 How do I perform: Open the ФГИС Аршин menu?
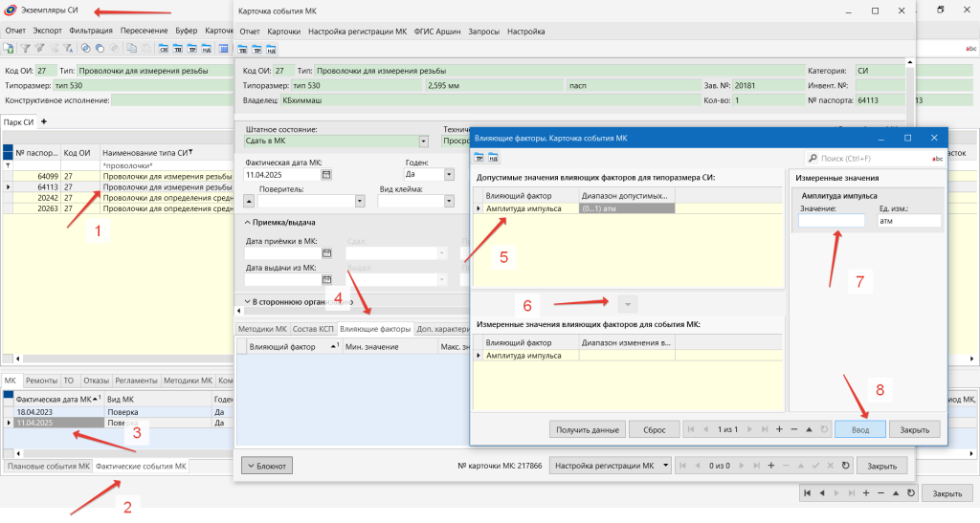436,32
